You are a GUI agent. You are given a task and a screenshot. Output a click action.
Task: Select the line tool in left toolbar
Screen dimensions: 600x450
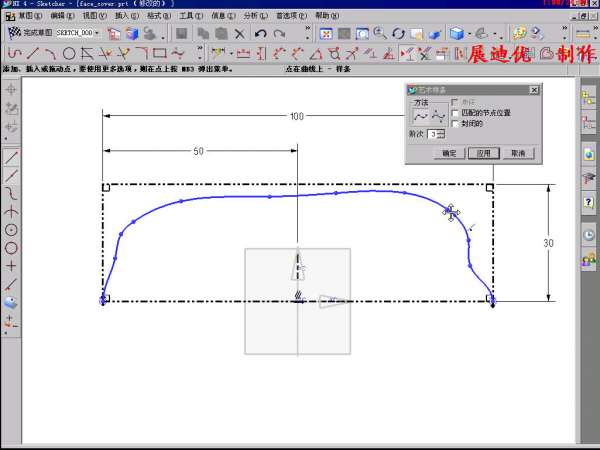point(11,157)
